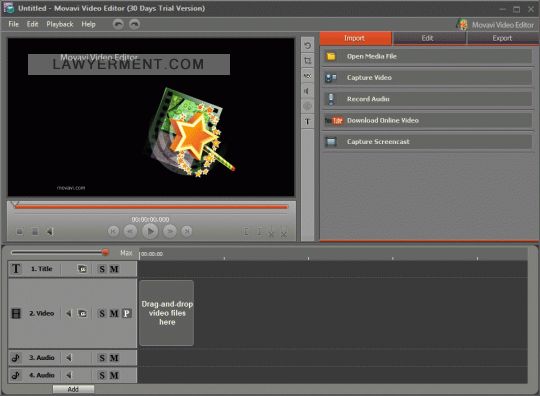Open the Edit menu in the menu bar
This screenshot has height=396, width=540.
pos(32,24)
